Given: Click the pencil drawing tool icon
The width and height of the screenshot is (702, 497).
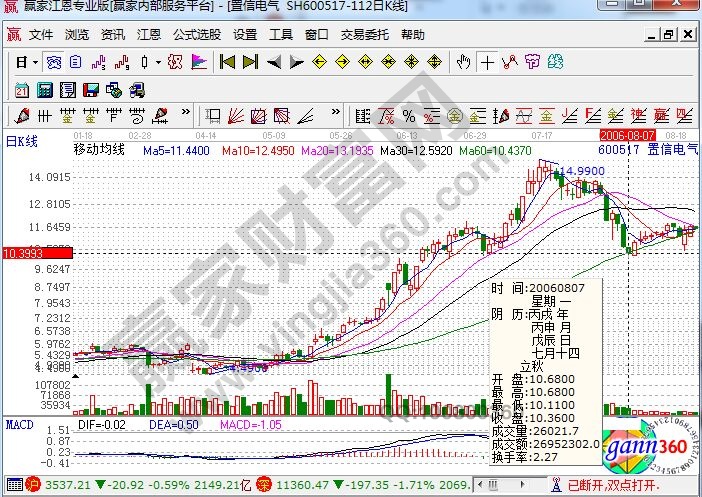Looking at the screenshot, I should click(x=20, y=114).
